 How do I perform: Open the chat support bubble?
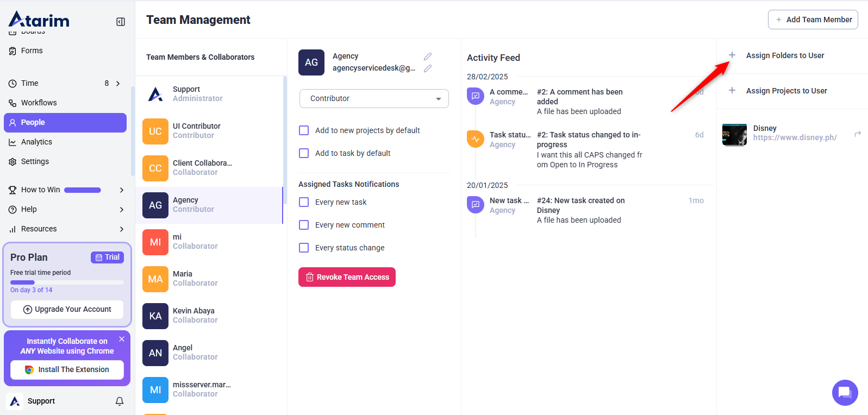(845, 392)
